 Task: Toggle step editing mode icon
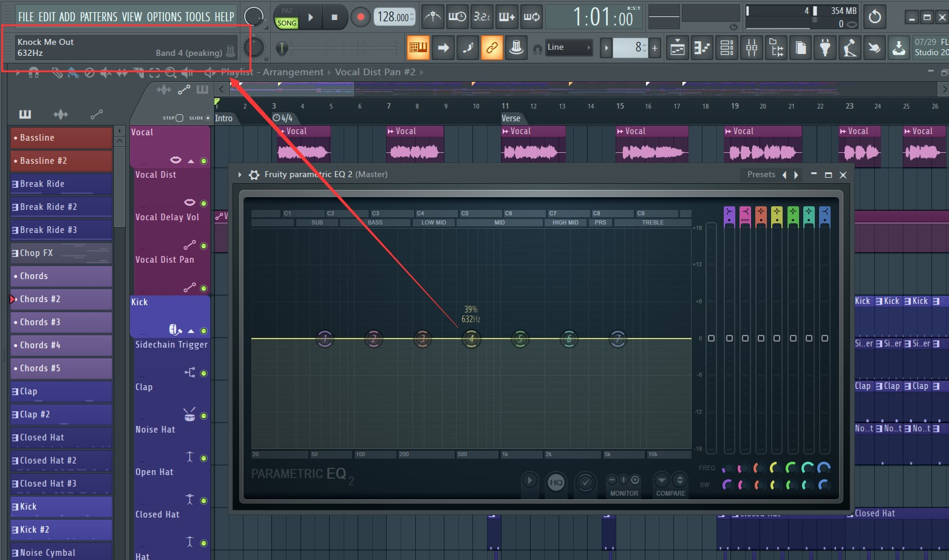[468, 47]
